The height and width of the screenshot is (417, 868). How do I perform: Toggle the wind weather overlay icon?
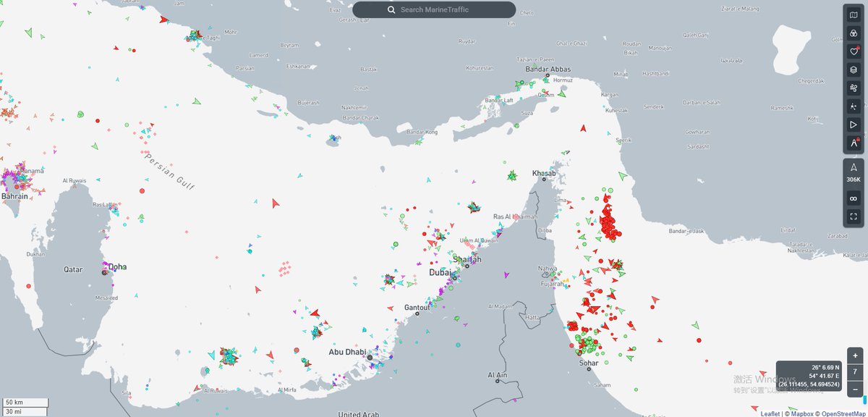coord(854,88)
